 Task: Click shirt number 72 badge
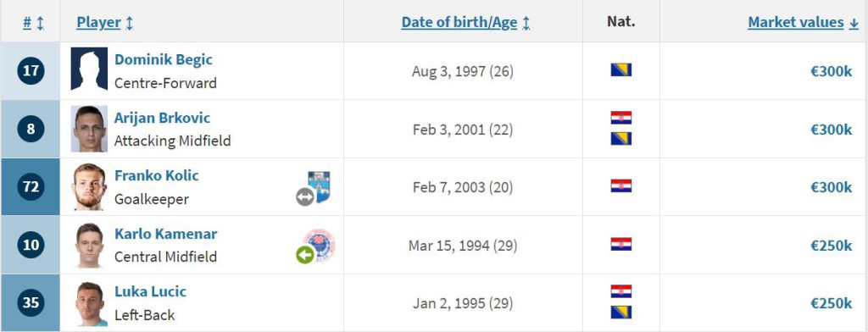click(x=31, y=187)
